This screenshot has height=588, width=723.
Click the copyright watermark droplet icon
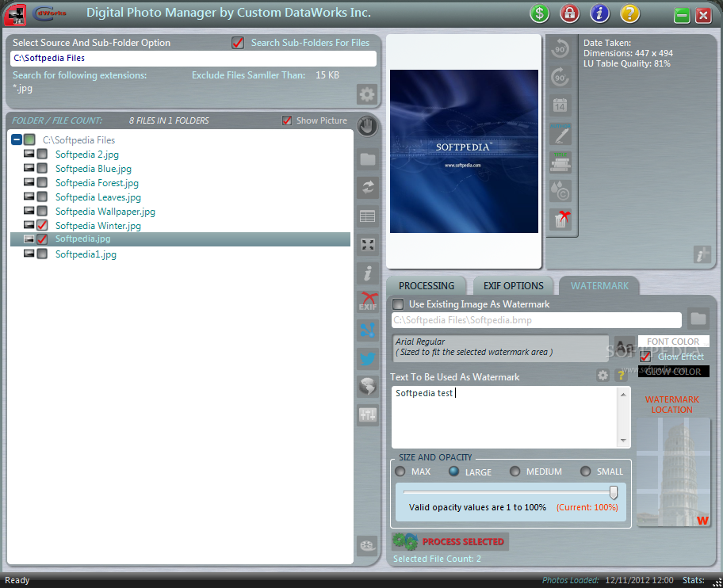tap(560, 190)
